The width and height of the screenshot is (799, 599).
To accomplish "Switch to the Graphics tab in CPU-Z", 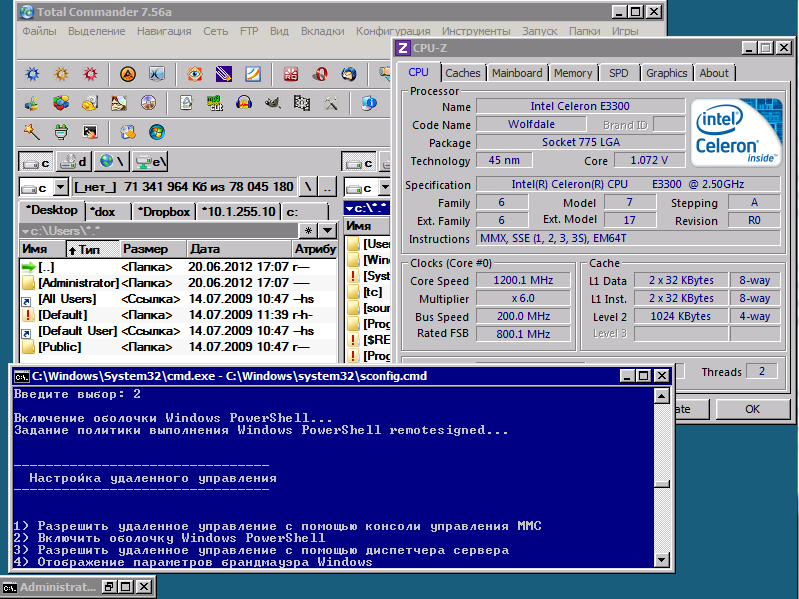I will (x=667, y=73).
